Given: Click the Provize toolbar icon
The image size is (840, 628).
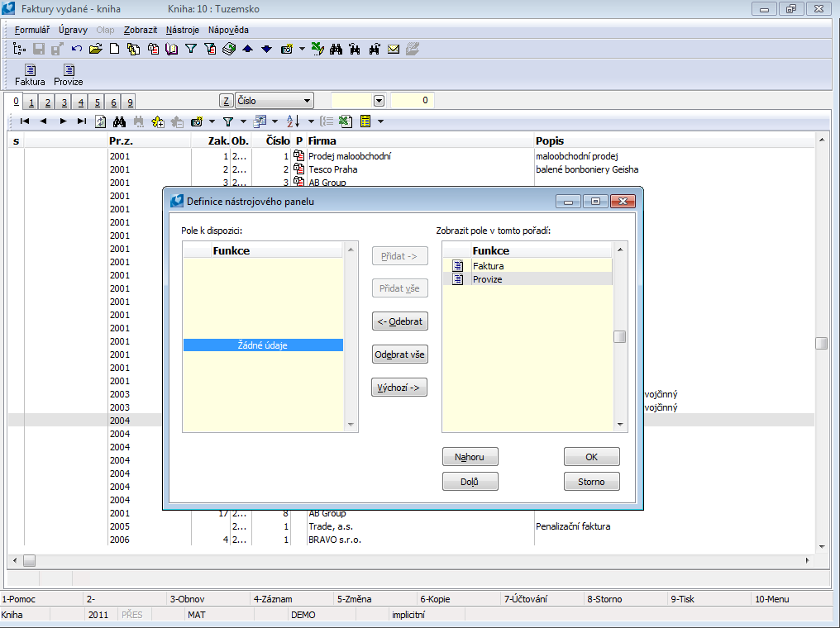Looking at the screenshot, I should 69,71.
